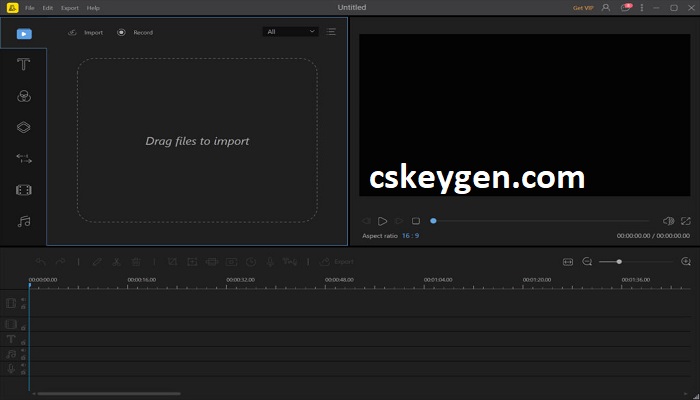Viewport: 700px width, 400px height.
Task: Click the Crop tool
Action: pos(172,262)
